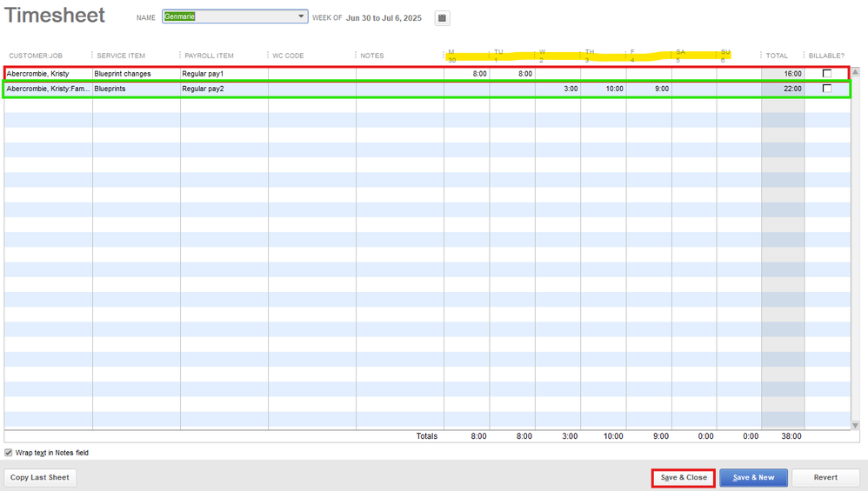The image size is (868, 491).
Task: Expand the Name dropdown arrow
Action: point(301,17)
